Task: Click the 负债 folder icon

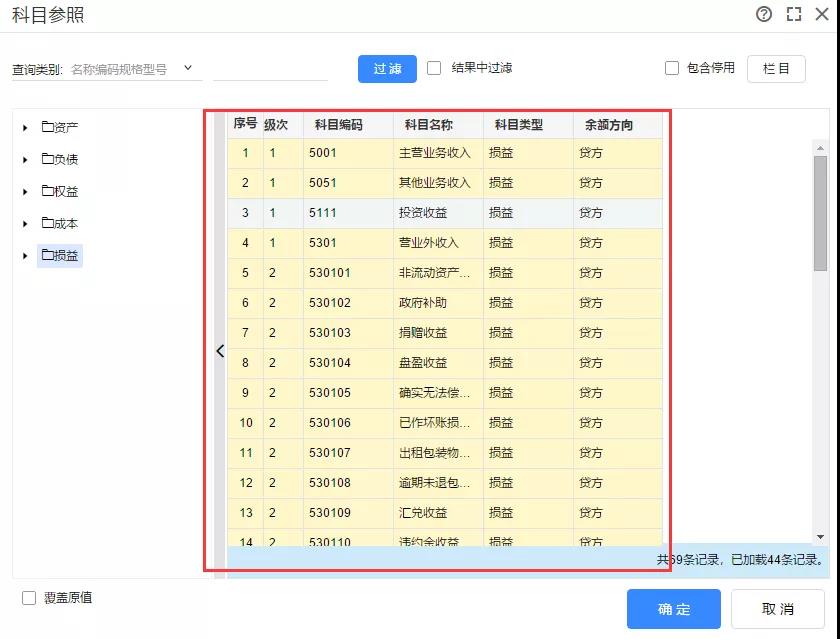Action: click(x=47, y=159)
